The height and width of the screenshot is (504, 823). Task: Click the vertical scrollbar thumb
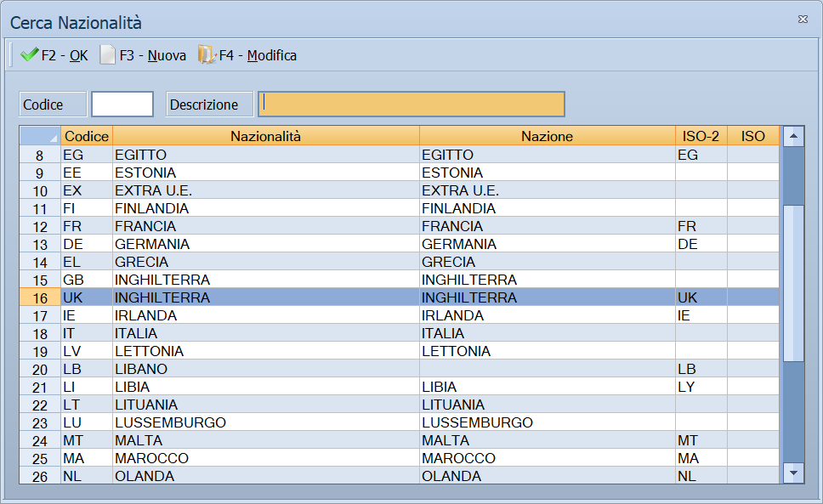click(793, 283)
